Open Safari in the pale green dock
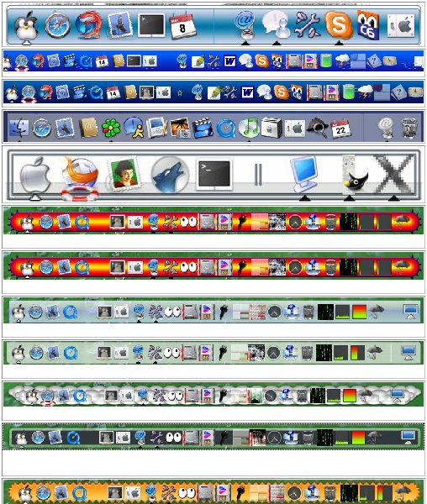Image resolution: width=427 pixels, height=504 pixels. [36, 353]
